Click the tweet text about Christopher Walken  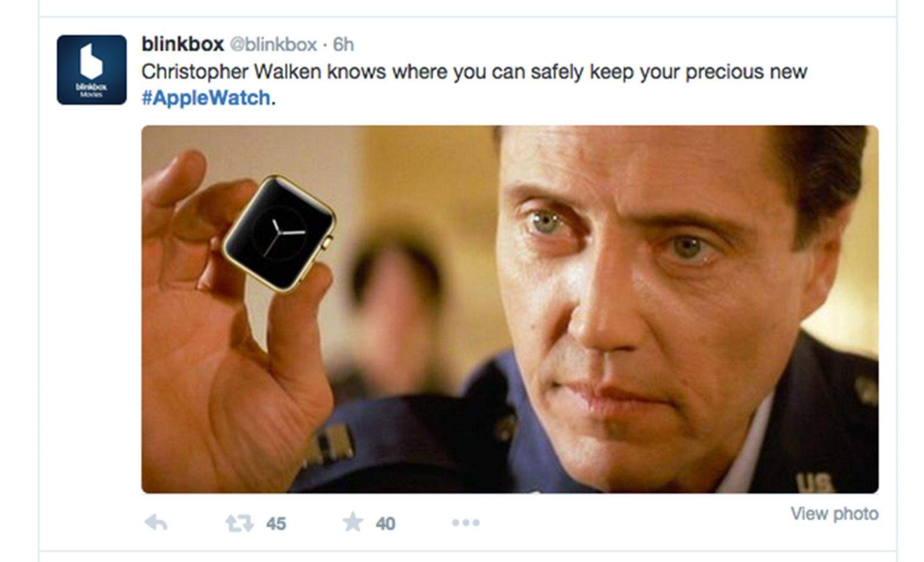(474, 84)
